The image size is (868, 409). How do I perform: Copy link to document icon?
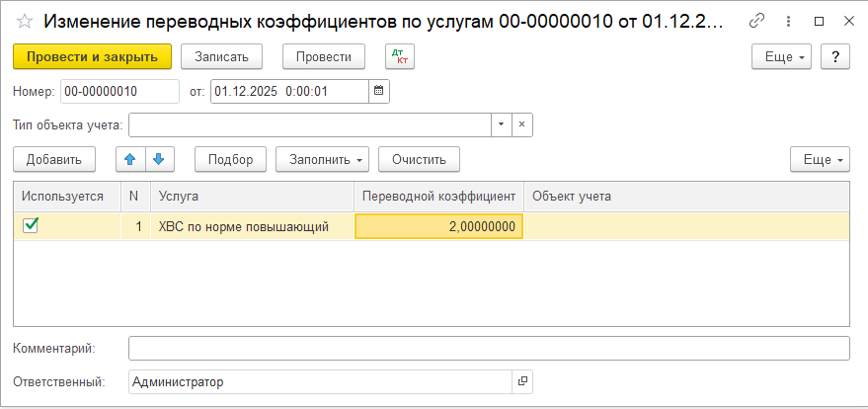pos(757,21)
